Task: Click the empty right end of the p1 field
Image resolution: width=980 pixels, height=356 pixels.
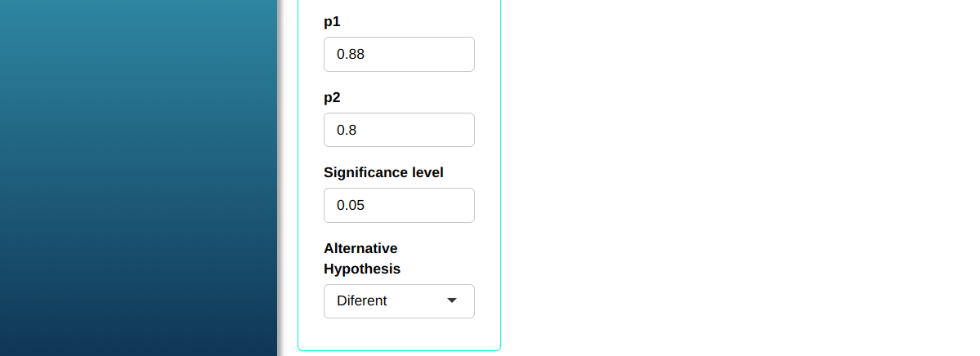Action: [450, 54]
